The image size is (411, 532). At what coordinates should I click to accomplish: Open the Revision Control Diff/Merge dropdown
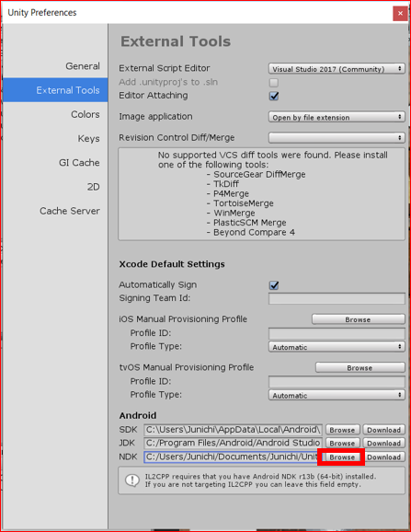click(x=337, y=138)
